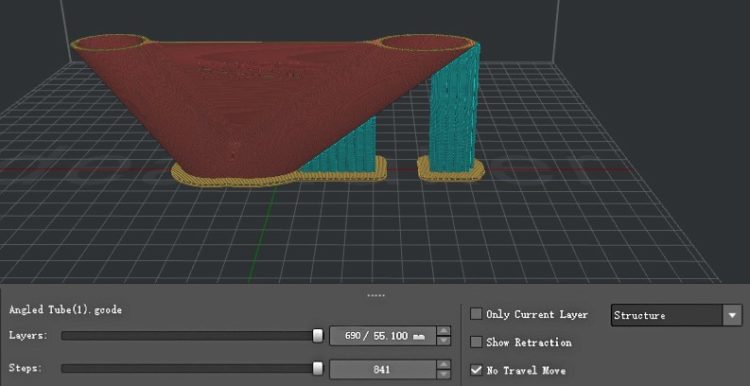This screenshot has height=386, width=750.
Task: Decrease layer number with down arrow
Action: [x=444, y=341]
